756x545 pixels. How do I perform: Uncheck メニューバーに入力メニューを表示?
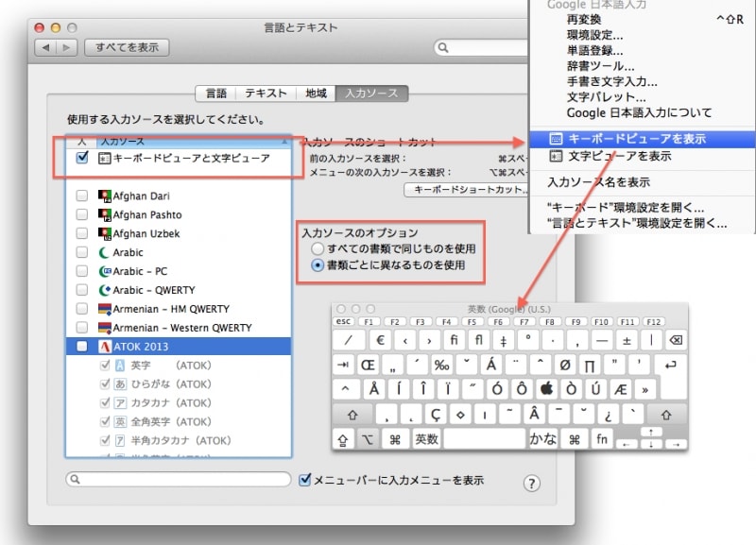304,479
